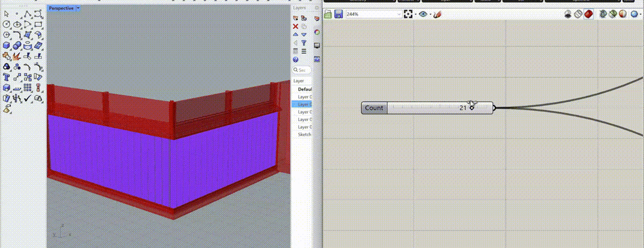Click the Count slider name label
The image size is (644, 248).
[374, 108]
